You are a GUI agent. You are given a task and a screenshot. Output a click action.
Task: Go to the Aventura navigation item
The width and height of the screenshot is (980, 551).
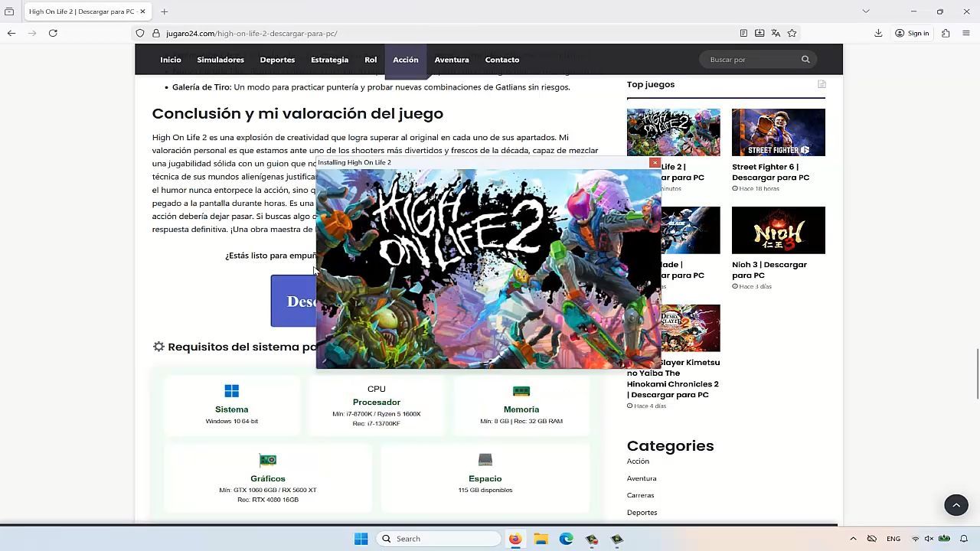click(x=452, y=60)
